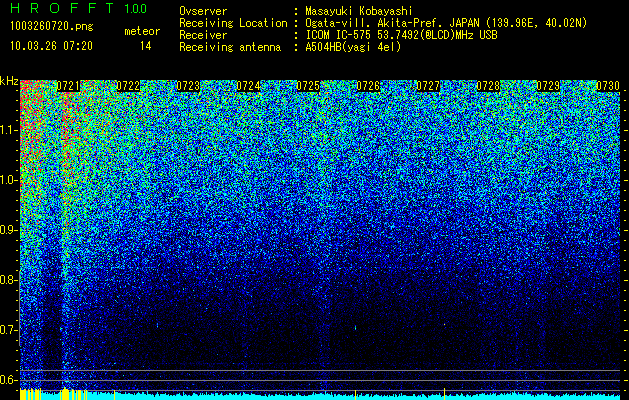
Task: Click the 0728 time marker
Action: click(488, 86)
